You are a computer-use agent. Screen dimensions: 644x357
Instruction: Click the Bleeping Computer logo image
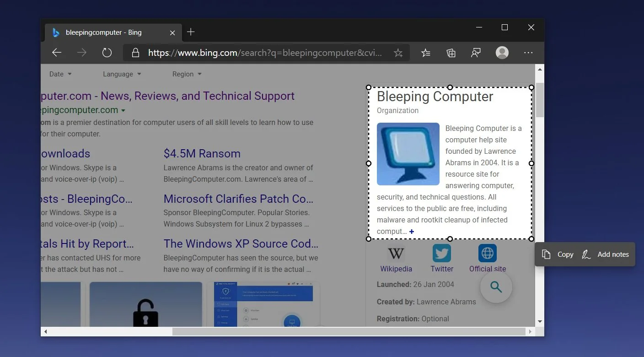click(x=408, y=154)
